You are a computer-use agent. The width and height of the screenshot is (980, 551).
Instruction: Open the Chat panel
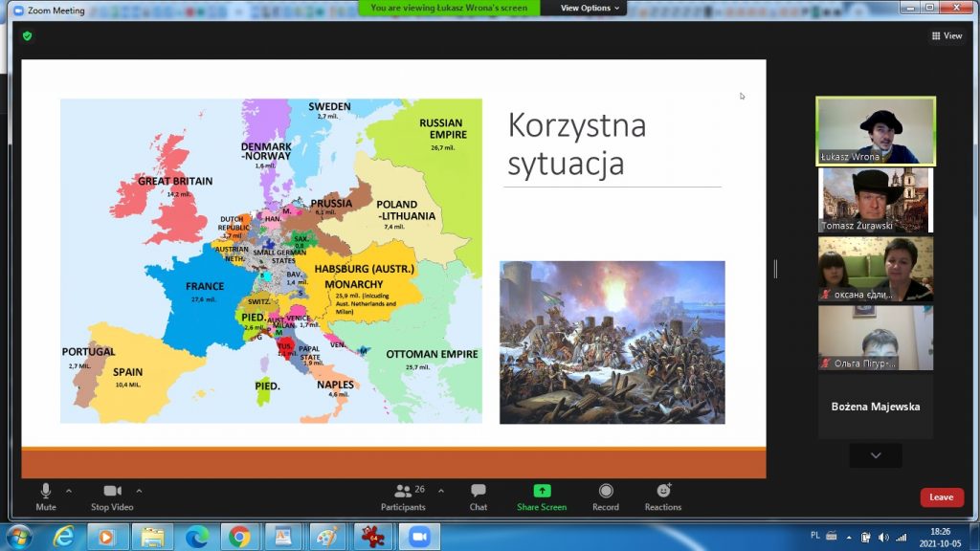(479, 494)
